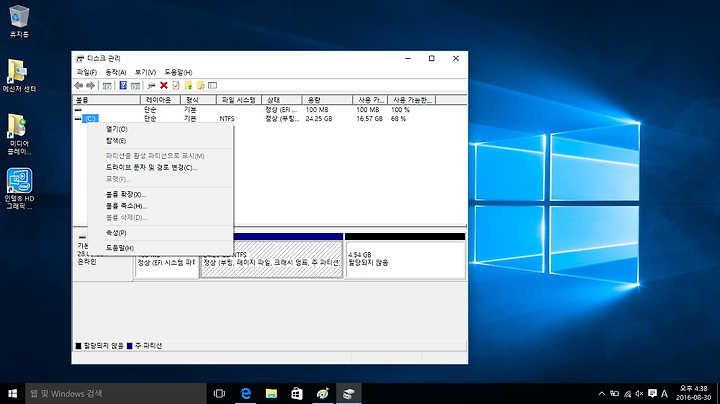
Task: Click the checkmark properties icon in toolbar
Action: (x=176, y=85)
